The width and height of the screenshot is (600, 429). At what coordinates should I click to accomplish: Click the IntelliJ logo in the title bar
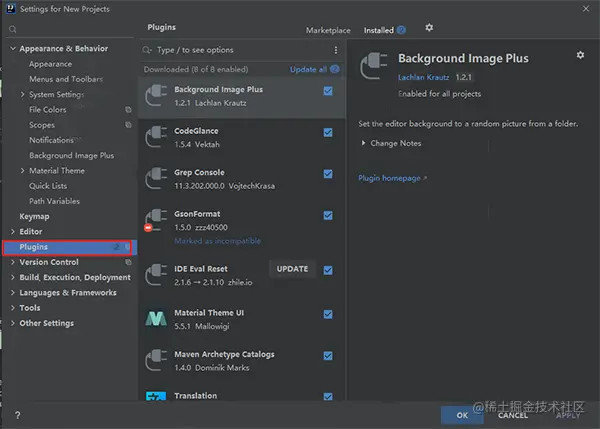pos(10,8)
